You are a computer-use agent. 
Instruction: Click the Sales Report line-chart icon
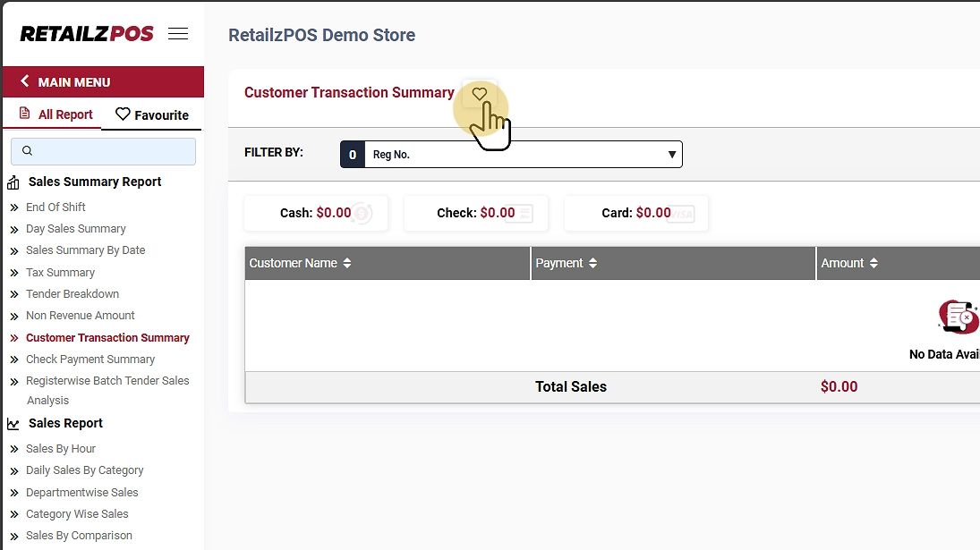[x=13, y=424]
